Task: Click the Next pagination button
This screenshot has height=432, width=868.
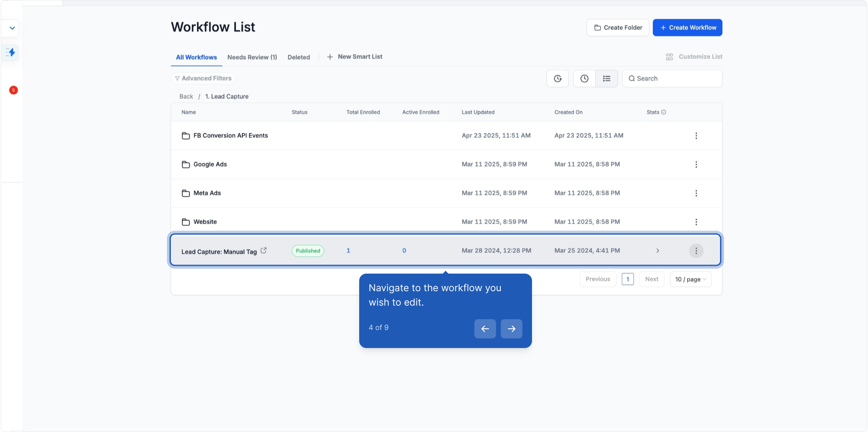Action: (x=652, y=279)
